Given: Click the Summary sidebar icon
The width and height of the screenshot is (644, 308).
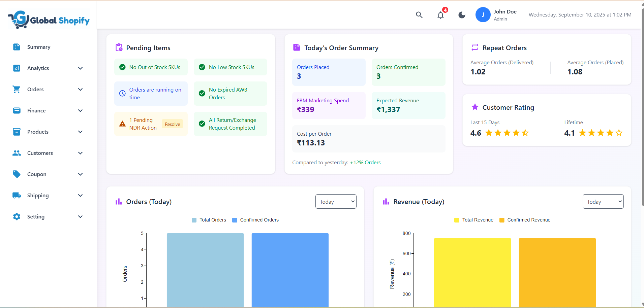Looking at the screenshot, I should coord(17,47).
